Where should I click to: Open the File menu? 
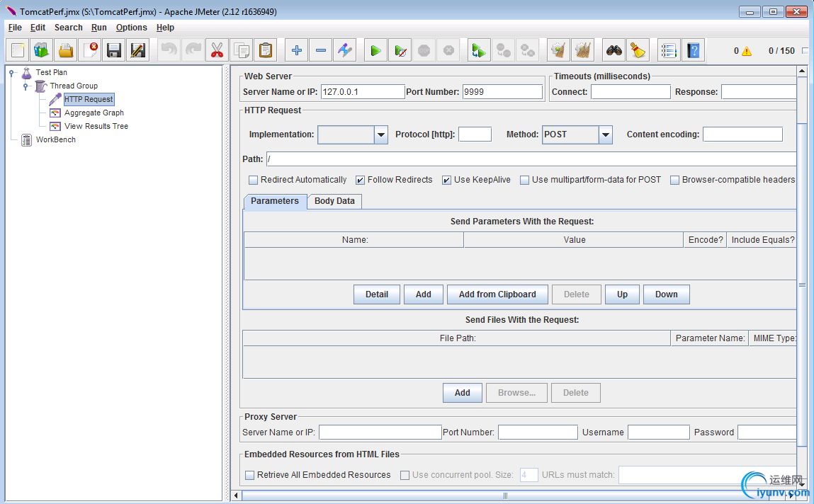[15, 28]
